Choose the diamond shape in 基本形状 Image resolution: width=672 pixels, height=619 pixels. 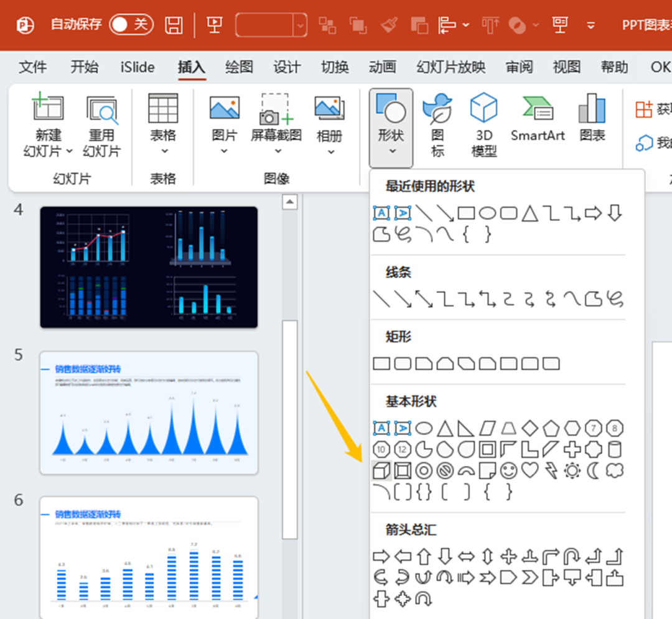tap(530, 428)
